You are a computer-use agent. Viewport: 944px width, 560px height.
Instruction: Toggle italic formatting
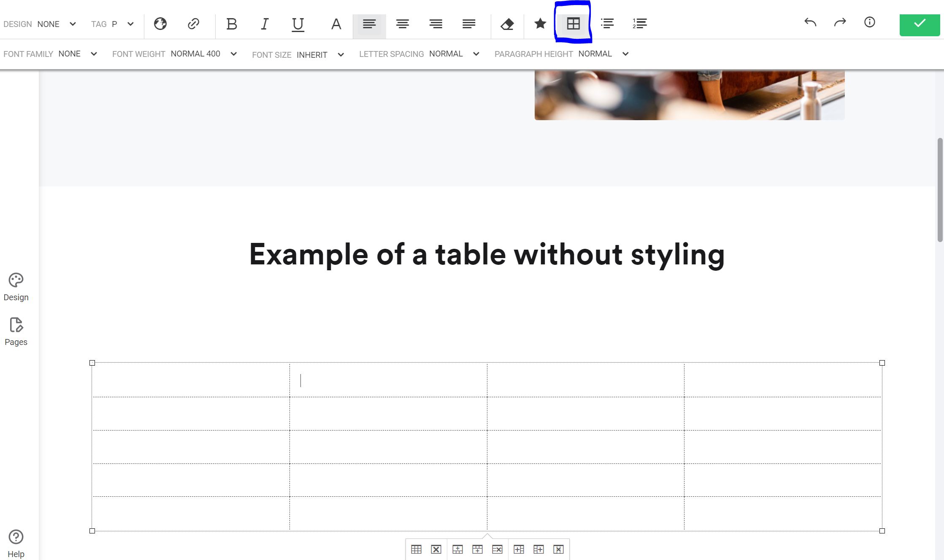(265, 24)
